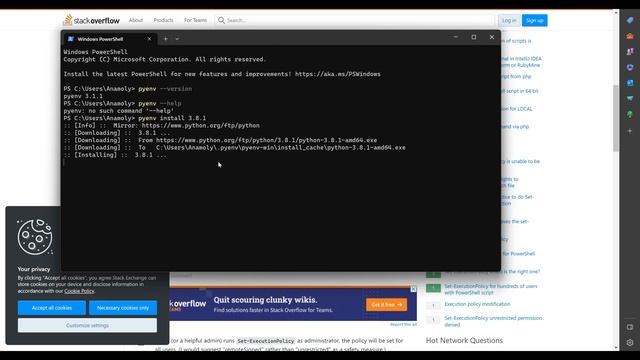Screen dimensions: 640x360
Task: Click the cookie illustration in privacy banner
Action: (x=35, y=237)
